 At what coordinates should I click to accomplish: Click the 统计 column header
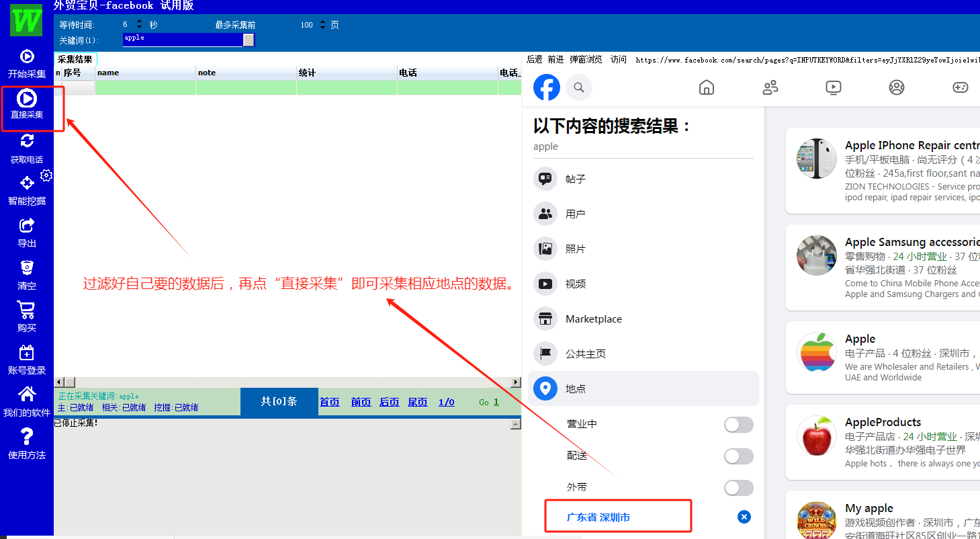(x=347, y=73)
